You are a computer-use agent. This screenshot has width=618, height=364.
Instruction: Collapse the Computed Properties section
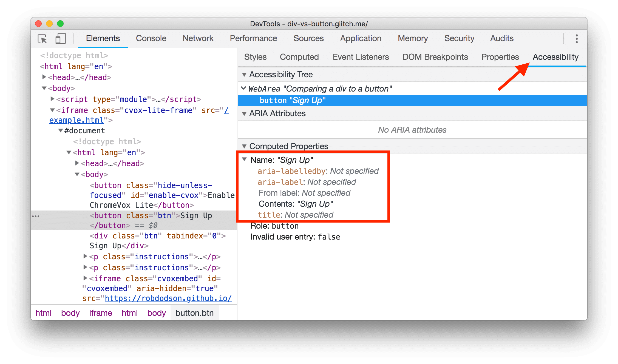[244, 146]
